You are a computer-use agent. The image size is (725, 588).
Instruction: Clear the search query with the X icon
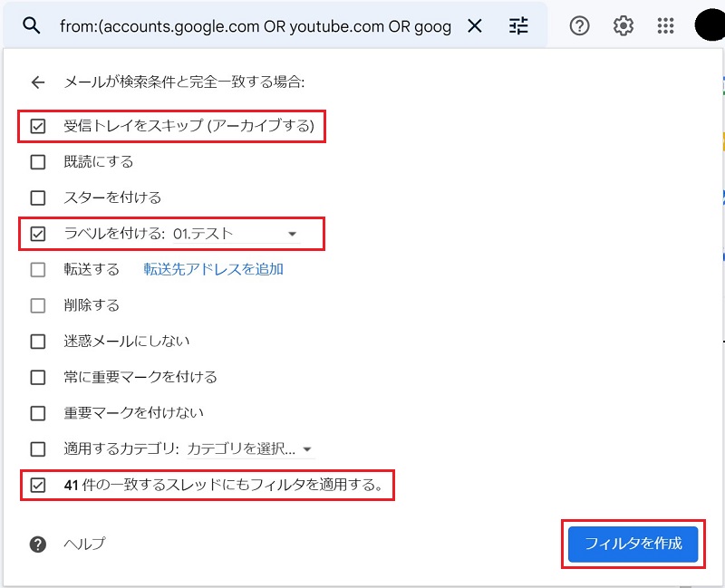474,26
